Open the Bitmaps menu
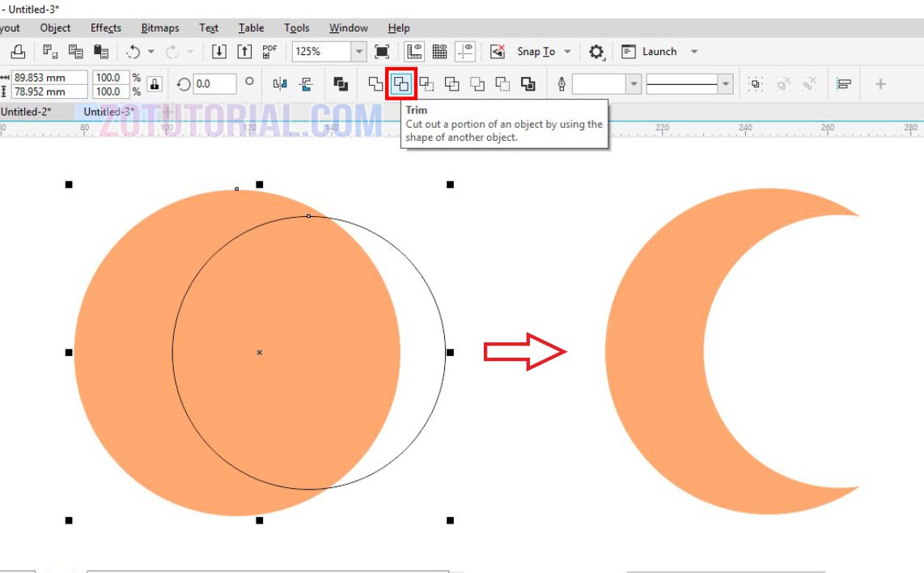The height and width of the screenshot is (573, 924). point(160,28)
